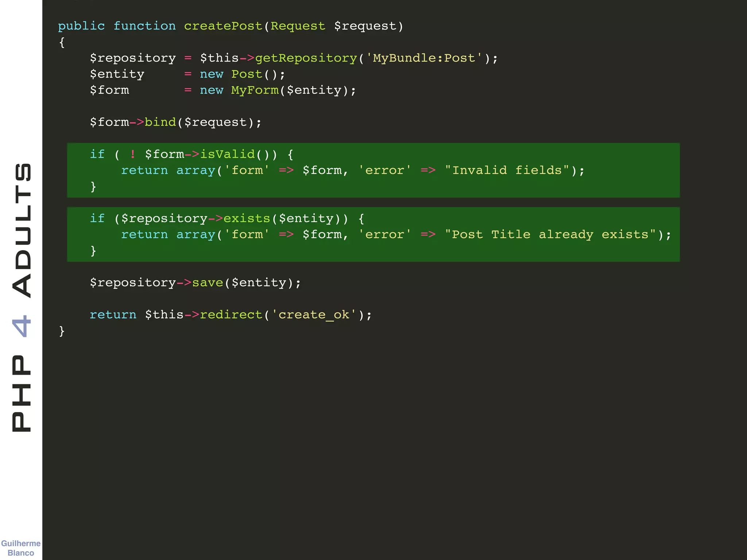Click the '$form->bind($request);' line
The height and width of the screenshot is (560, 747).
pyautogui.click(x=176, y=122)
